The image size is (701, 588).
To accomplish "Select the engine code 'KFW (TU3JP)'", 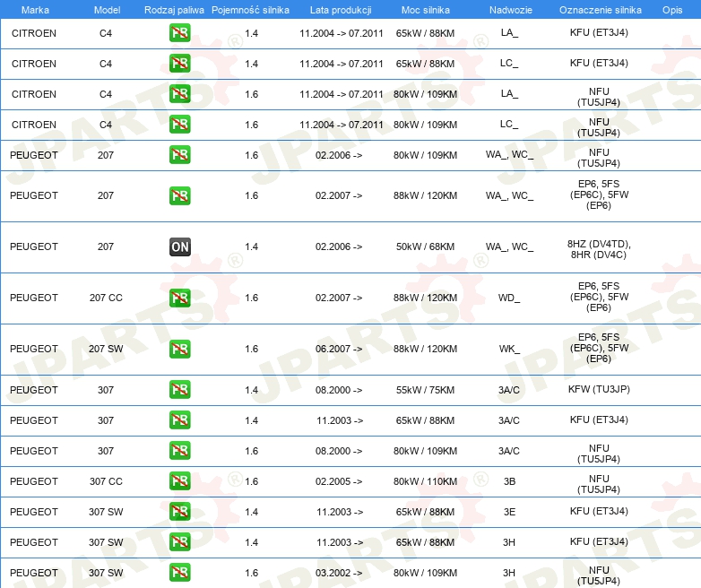I will coord(599,390).
